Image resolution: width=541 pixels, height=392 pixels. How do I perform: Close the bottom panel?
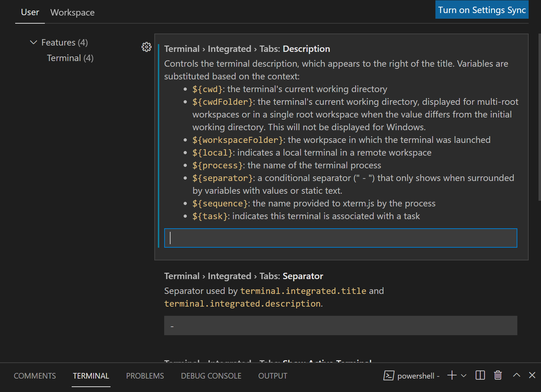(x=532, y=375)
